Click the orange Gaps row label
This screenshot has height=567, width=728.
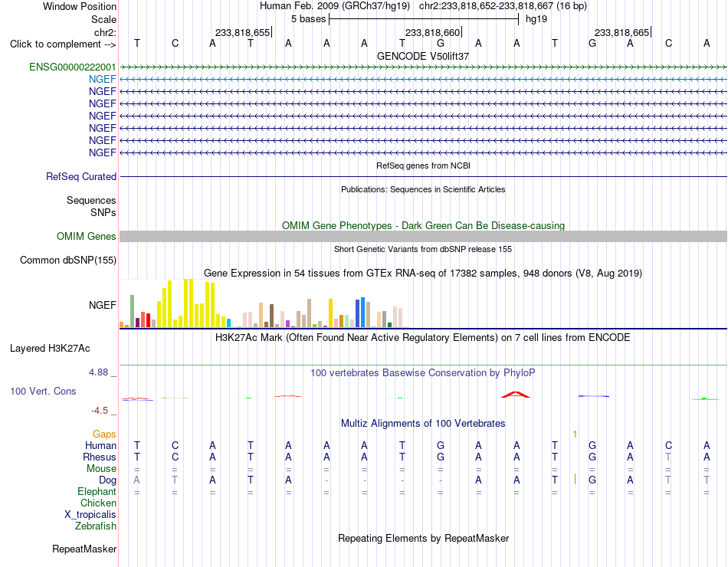click(x=104, y=434)
